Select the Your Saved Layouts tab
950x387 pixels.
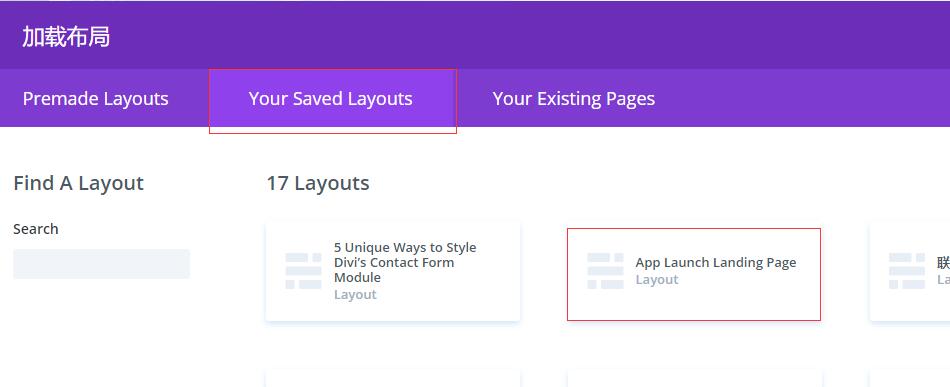coord(330,98)
